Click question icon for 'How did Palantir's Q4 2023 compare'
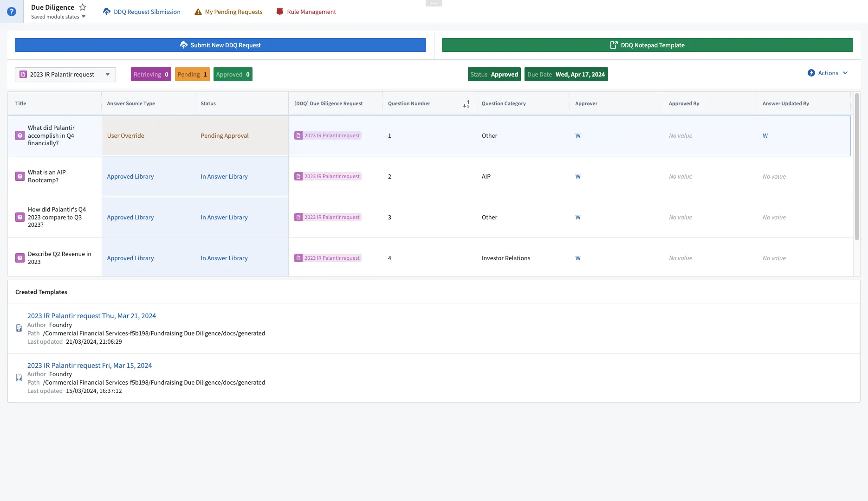 20,217
